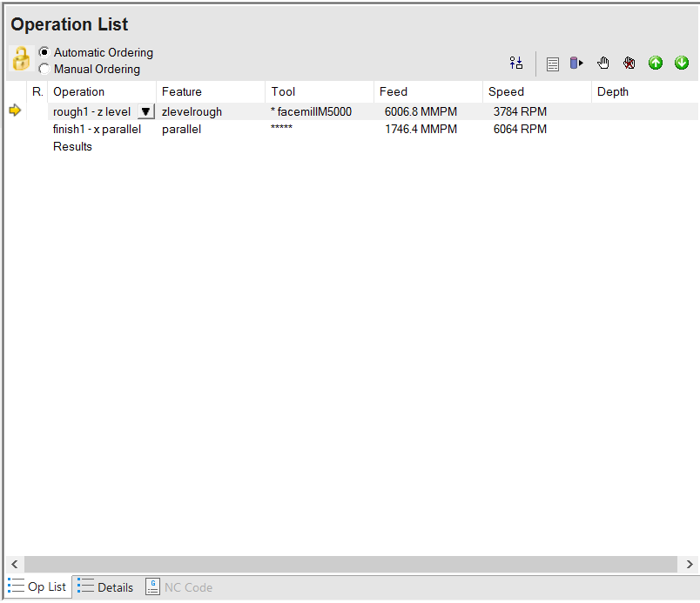This screenshot has height=603, width=700.
Task: Run the cylinder play simulation icon
Action: tap(576, 63)
